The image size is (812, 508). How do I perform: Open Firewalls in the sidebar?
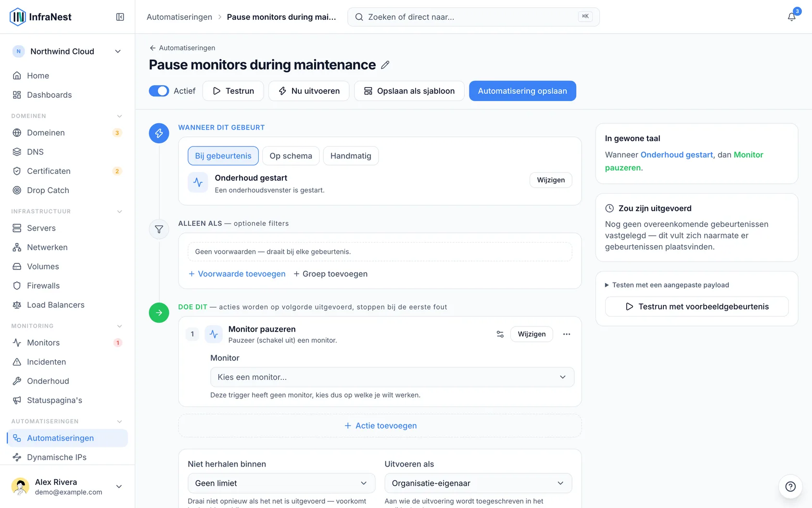tap(67, 286)
